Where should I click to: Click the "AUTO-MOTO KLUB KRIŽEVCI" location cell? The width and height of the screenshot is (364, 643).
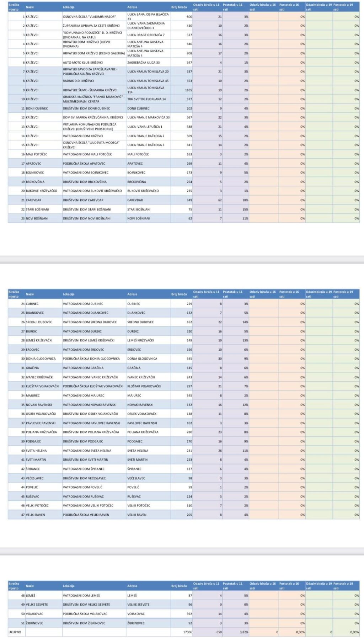83,63
